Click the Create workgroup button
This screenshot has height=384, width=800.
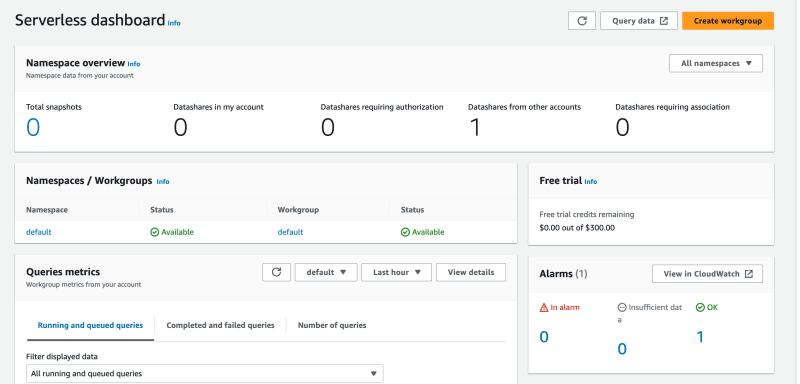[728, 21]
